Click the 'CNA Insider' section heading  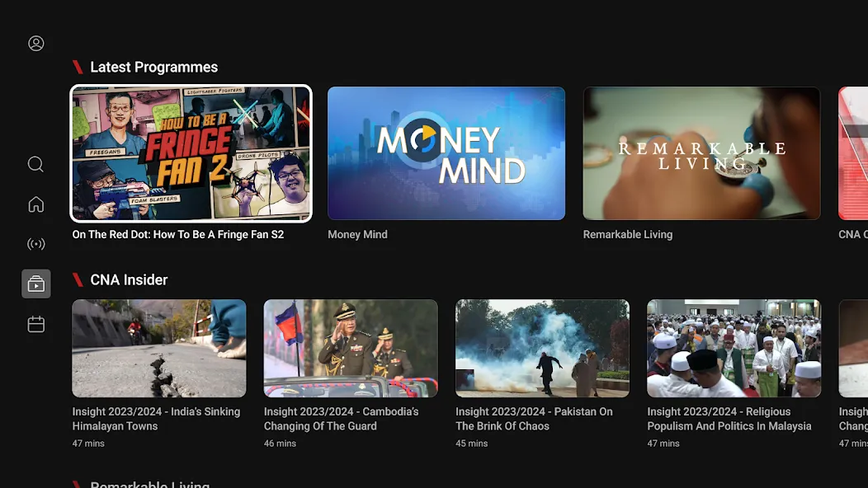[129, 280]
